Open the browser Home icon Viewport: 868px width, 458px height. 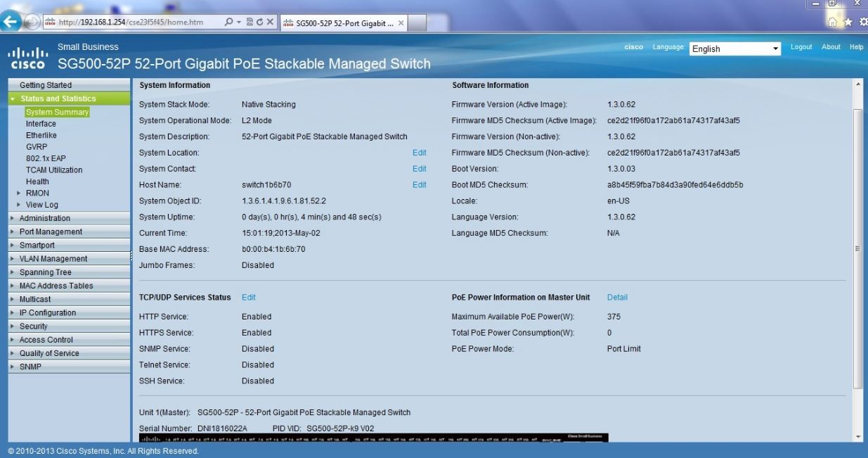pyautogui.click(x=833, y=23)
